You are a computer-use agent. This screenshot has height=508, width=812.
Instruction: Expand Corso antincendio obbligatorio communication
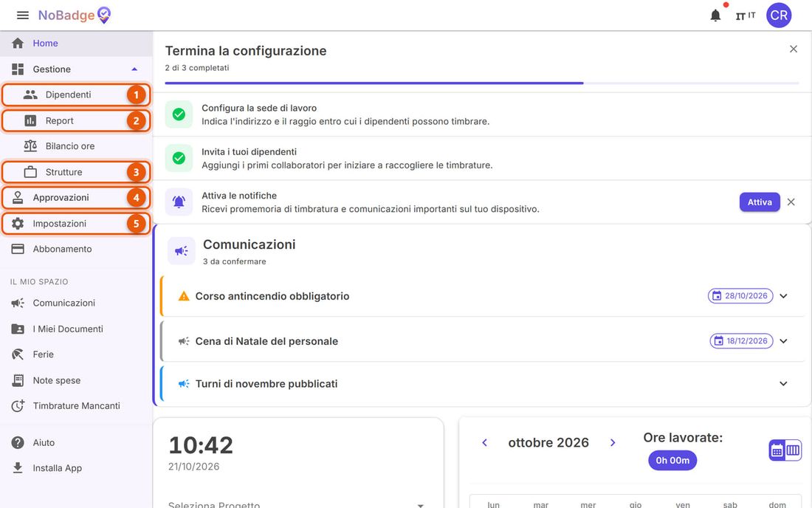783,296
